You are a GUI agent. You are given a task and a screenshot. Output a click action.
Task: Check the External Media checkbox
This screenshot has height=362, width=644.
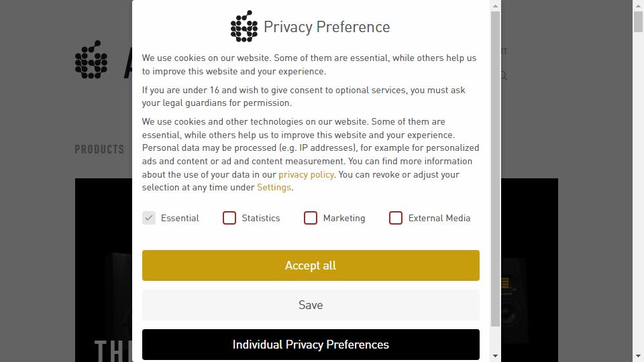point(396,218)
